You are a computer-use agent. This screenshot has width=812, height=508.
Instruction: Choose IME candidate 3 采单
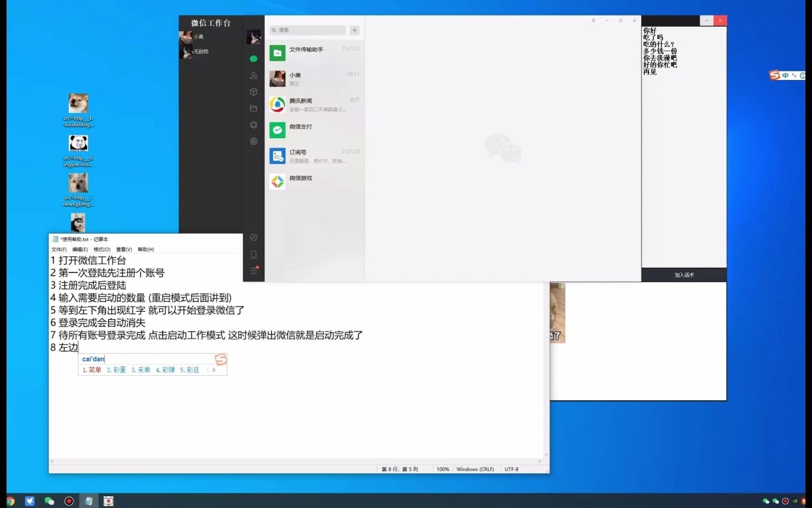click(141, 370)
